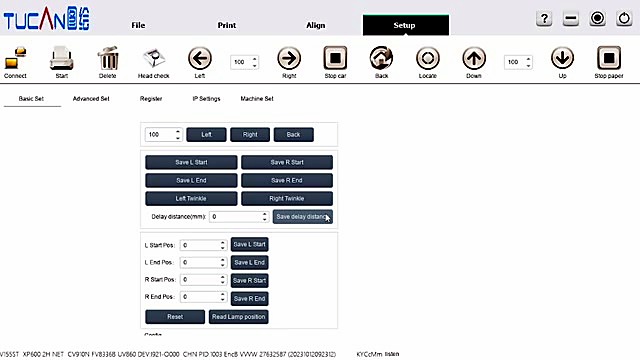The height and width of the screenshot is (360, 640).
Task: Click Save L Start next to L Start Pos
Action: point(249,244)
